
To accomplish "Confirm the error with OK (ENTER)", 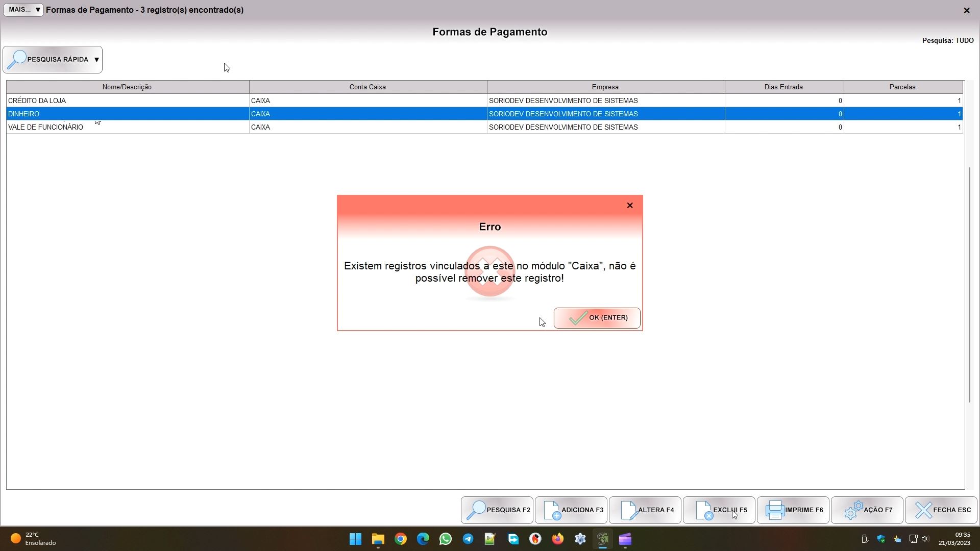I will (597, 318).
